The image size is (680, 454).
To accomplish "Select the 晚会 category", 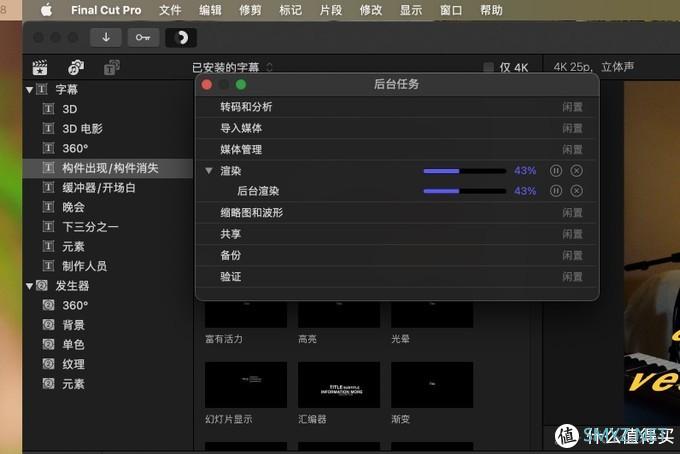I will point(108,207).
